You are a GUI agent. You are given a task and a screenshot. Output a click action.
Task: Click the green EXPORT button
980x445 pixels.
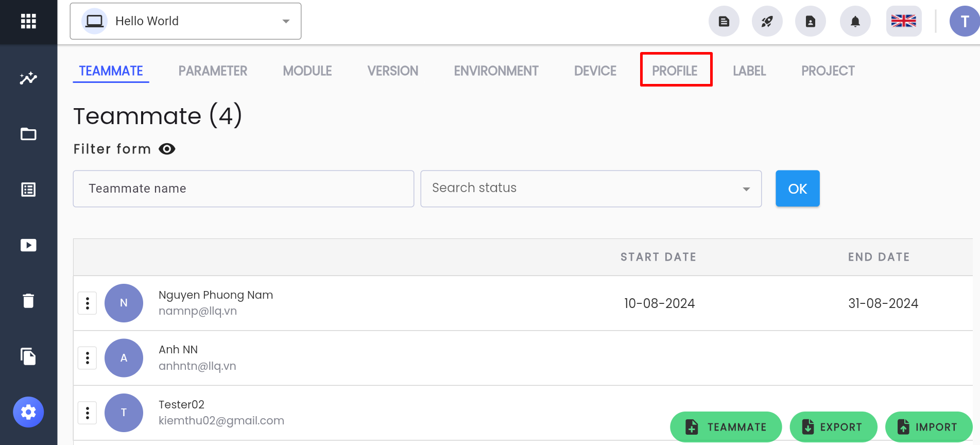coord(833,427)
